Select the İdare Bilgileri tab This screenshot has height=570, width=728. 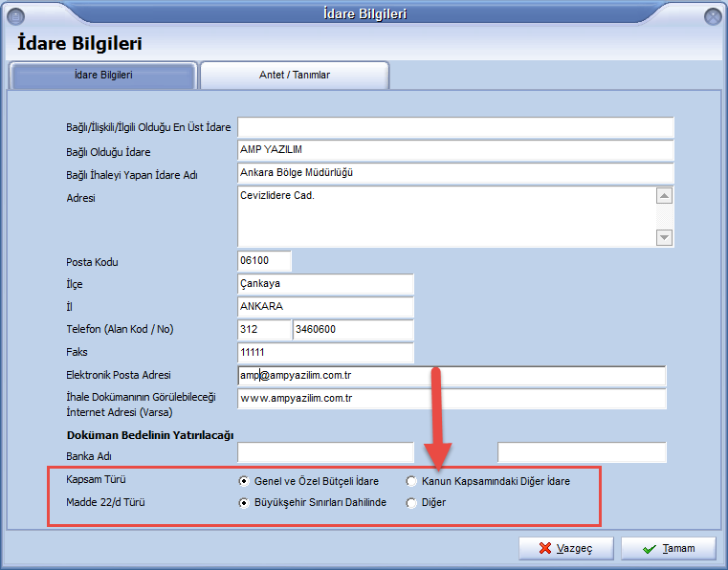pyautogui.click(x=102, y=75)
